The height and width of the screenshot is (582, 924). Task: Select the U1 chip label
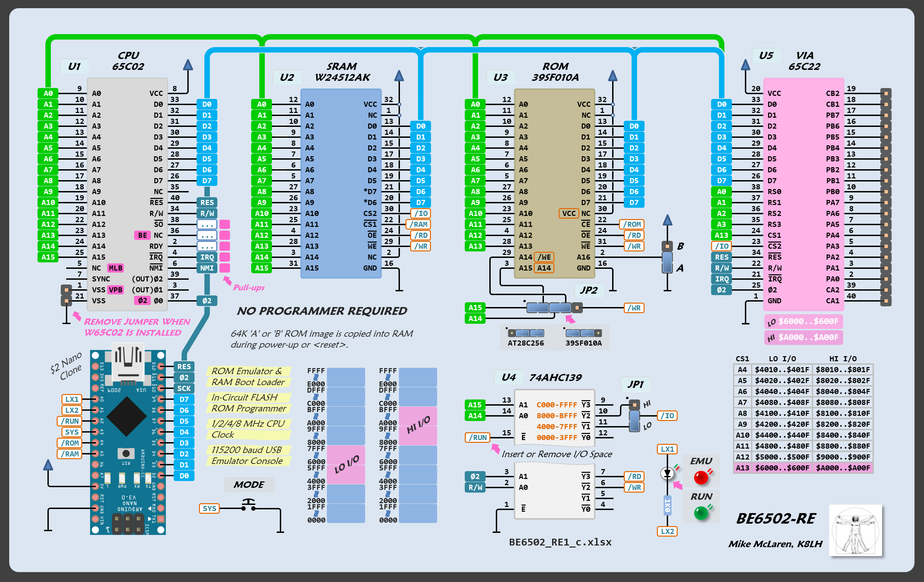coord(74,67)
